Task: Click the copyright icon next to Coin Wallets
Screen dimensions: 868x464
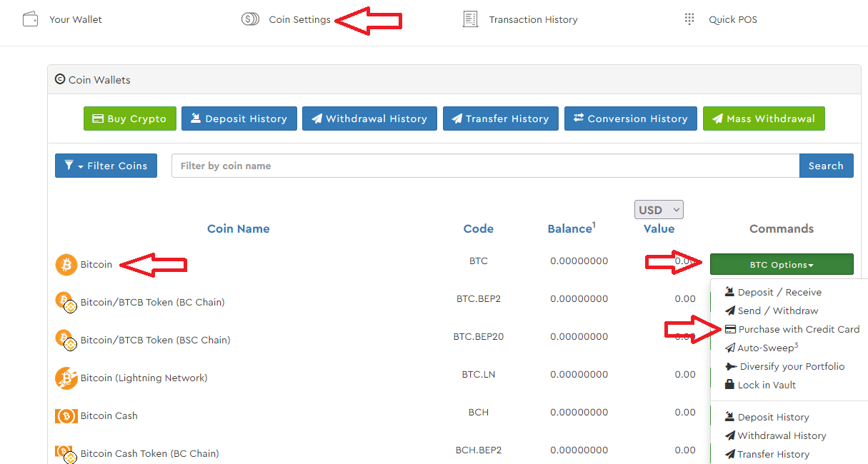Action: tap(60, 80)
